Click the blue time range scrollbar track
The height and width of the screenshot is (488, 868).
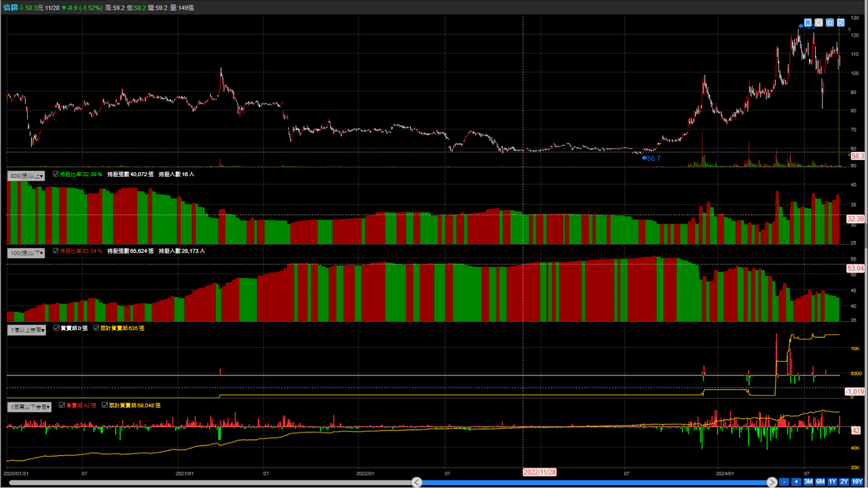tap(594, 482)
